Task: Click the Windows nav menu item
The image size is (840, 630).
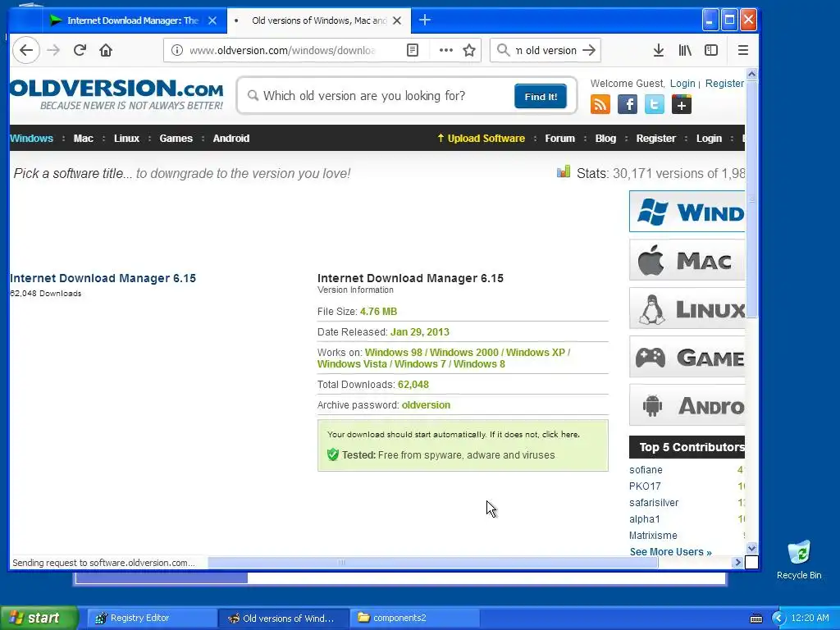Action: pos(32,138)
